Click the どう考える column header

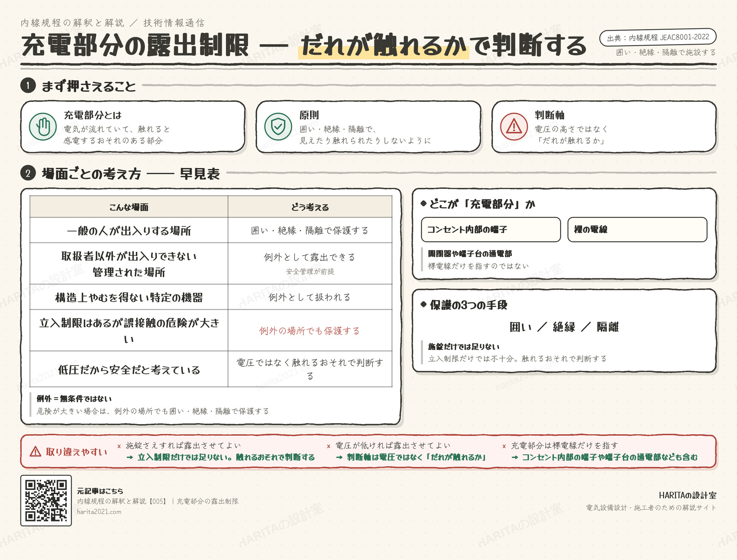click(x=310, y=207)
